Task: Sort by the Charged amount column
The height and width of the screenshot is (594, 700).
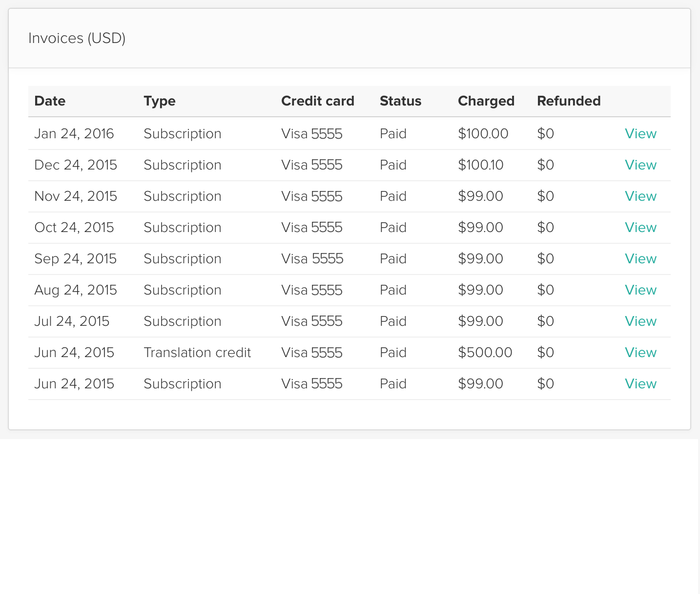Action: [486, 101]
